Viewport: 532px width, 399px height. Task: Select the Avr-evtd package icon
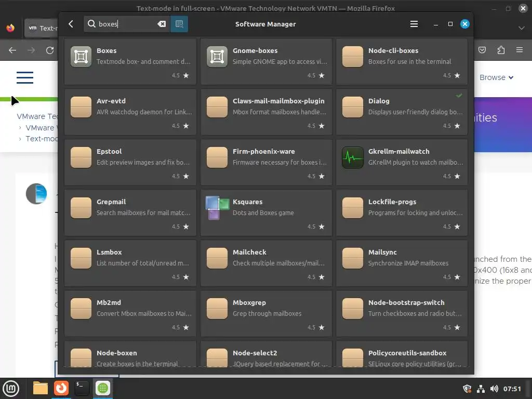(81, 107)
